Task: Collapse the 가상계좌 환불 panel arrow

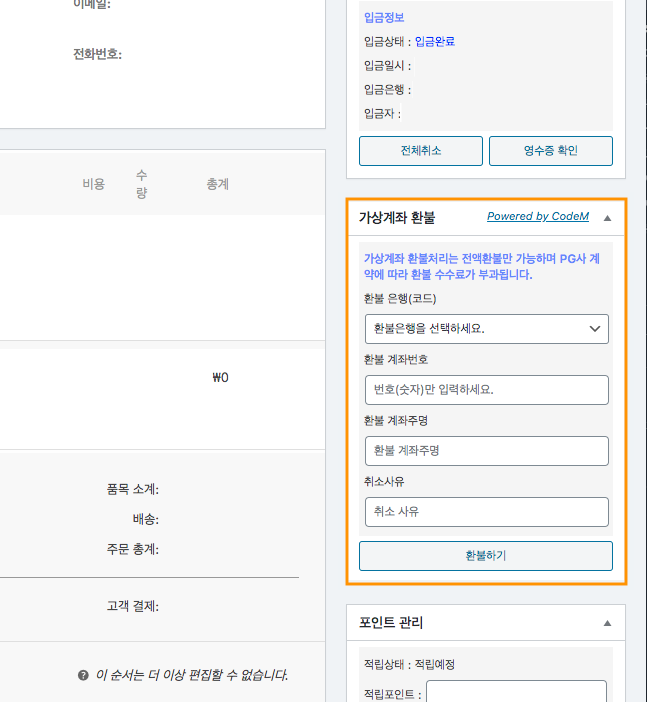Action: point(607,218)
